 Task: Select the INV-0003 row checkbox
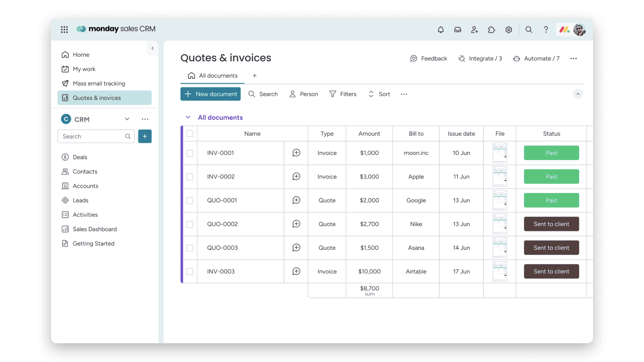click(190, 271)
